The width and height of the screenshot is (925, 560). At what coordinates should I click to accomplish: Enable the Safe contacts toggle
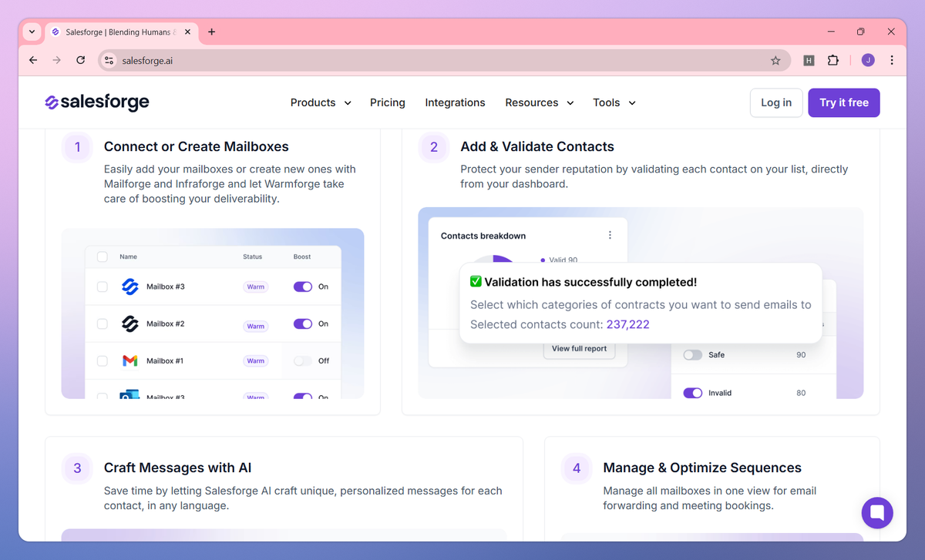click(x=693, y=355)
